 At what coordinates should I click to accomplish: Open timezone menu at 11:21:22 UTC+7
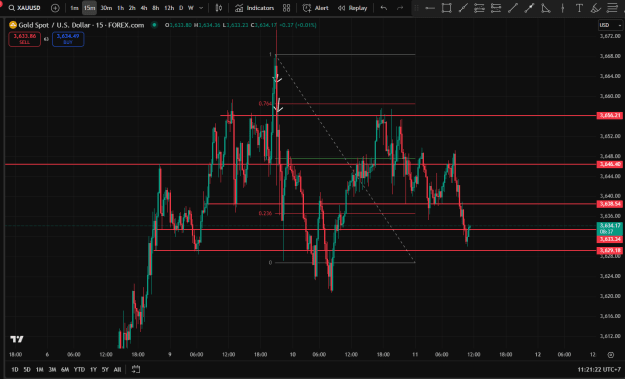pos(599,370)
